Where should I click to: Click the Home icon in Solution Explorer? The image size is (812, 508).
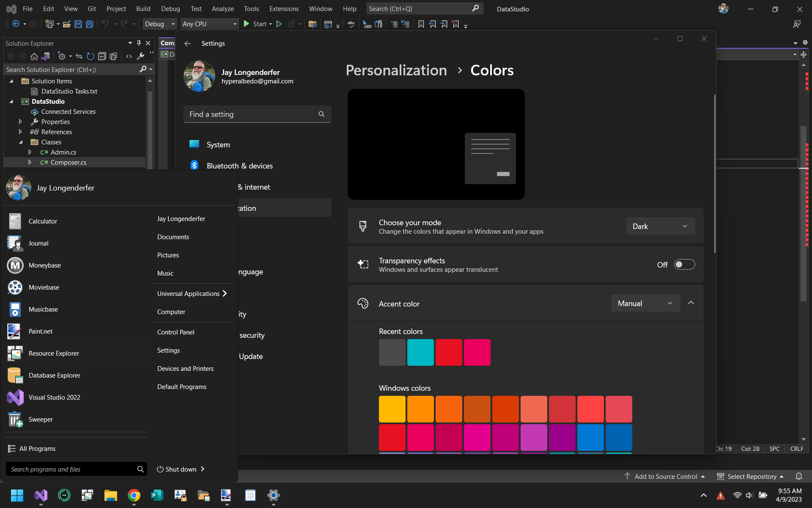34,56
